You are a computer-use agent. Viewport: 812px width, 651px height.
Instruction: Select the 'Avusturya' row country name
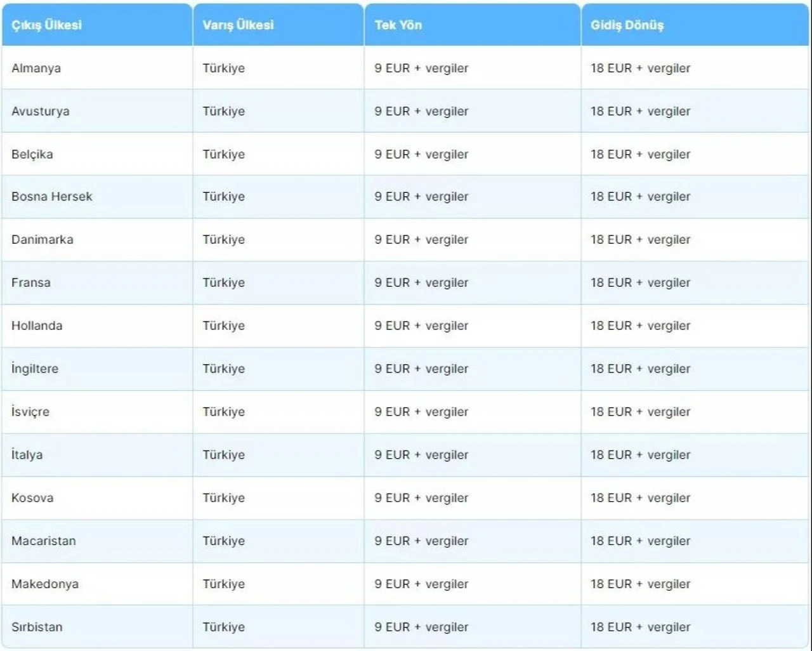[41, 112]
